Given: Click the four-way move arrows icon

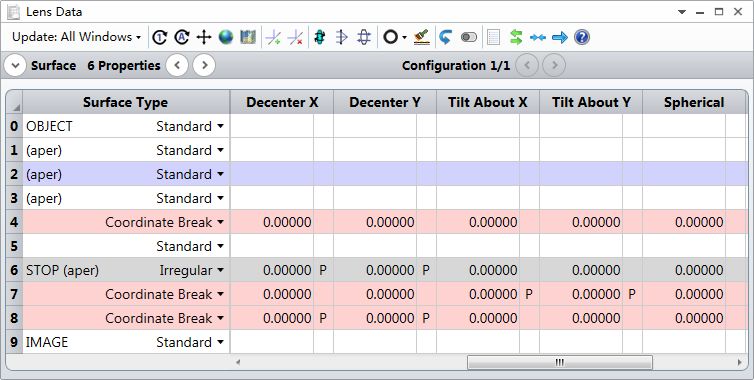Looking at the screenshot, I should pyautogui.click(x=204, y=37).
